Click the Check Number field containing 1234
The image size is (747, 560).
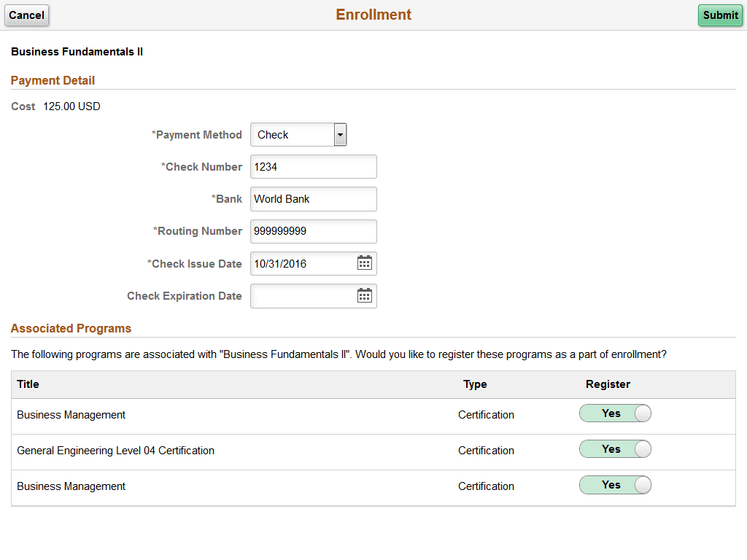(313, 166)
